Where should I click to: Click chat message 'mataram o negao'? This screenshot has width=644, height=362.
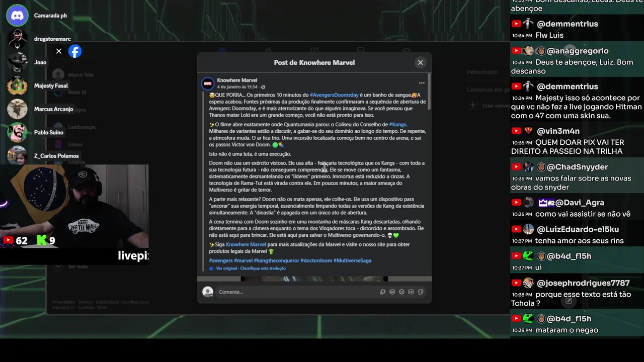coord(566,330)
